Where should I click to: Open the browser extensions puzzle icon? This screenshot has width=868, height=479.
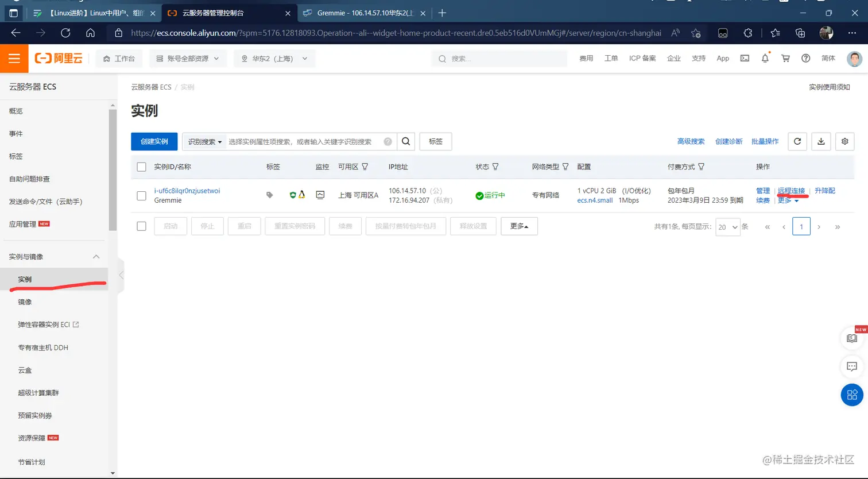coord(748,33)
